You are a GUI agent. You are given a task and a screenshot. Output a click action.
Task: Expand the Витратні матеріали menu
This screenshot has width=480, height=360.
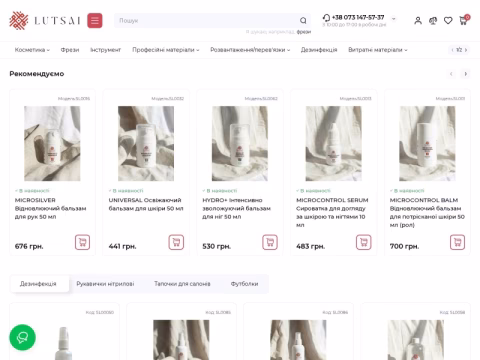pyautogui.click(x=378, y=50)
